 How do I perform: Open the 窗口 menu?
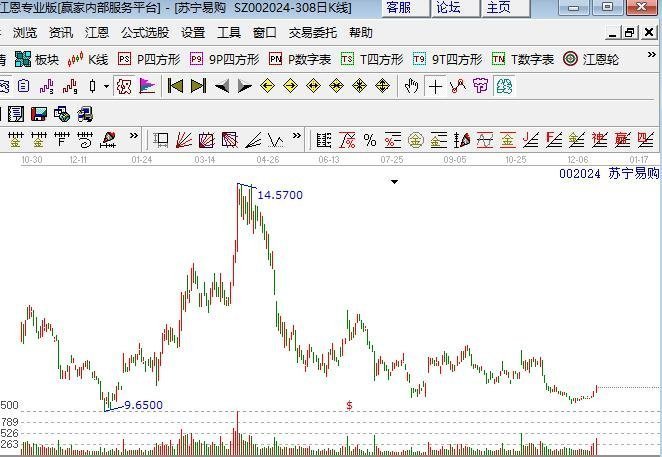(x=265, y=33)
